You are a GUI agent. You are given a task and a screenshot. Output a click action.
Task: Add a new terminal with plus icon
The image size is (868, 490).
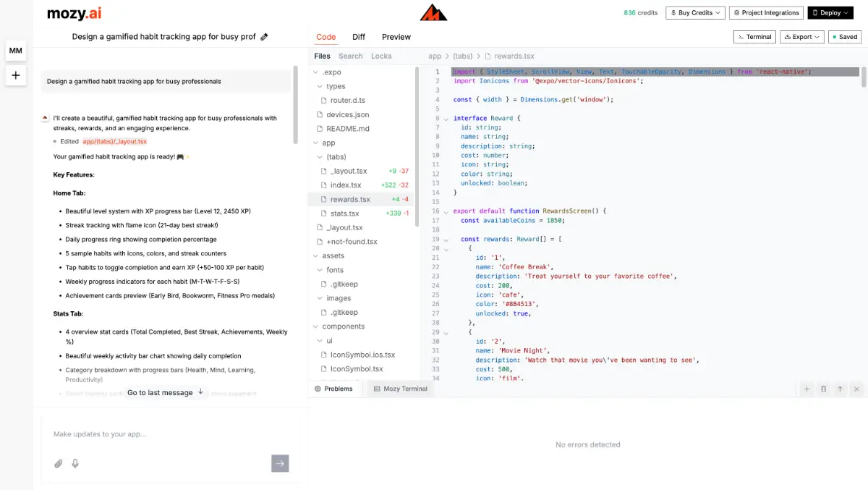[807, 389]
